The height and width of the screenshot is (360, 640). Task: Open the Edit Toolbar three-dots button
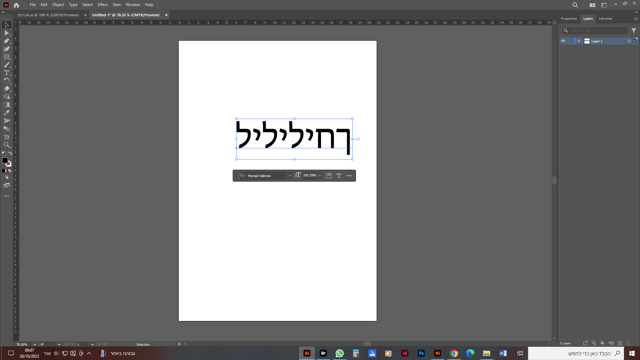pos(7,196)
